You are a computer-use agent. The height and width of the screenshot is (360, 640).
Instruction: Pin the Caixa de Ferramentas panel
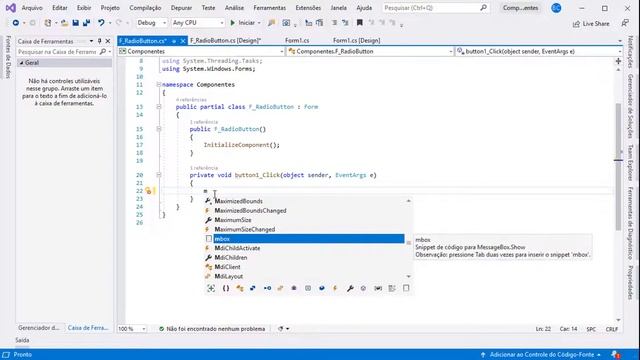99,41
